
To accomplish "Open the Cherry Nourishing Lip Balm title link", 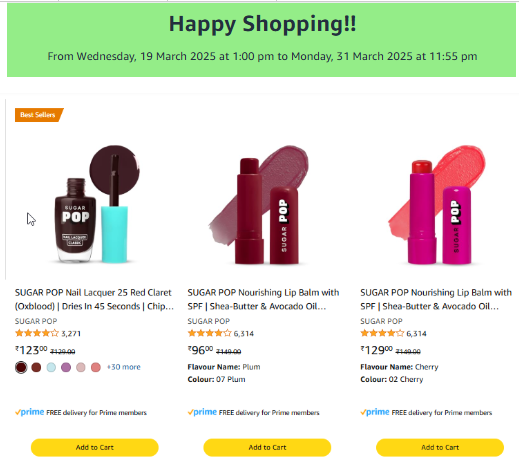I will click(436, 299).
